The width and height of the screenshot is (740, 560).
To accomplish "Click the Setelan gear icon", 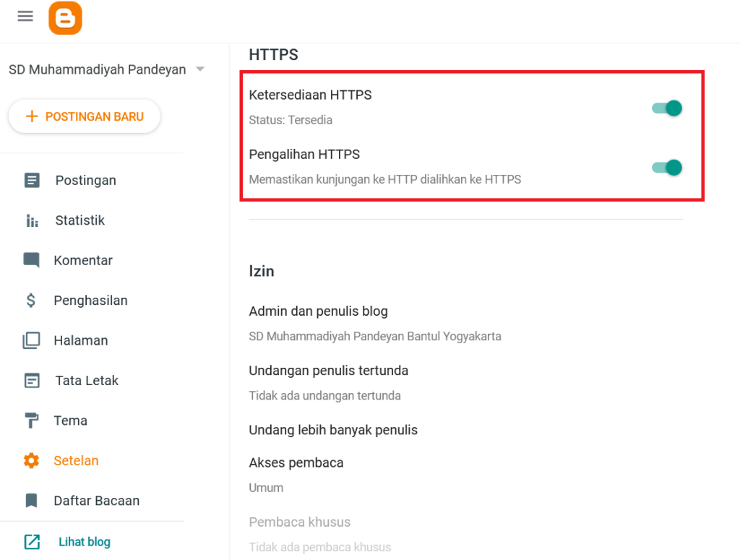I will (x=33, y=460).
